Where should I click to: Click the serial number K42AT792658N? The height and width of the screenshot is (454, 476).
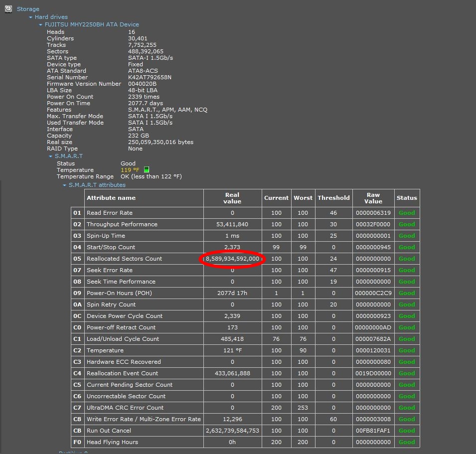pyautogui.click(x=150, y=77)
